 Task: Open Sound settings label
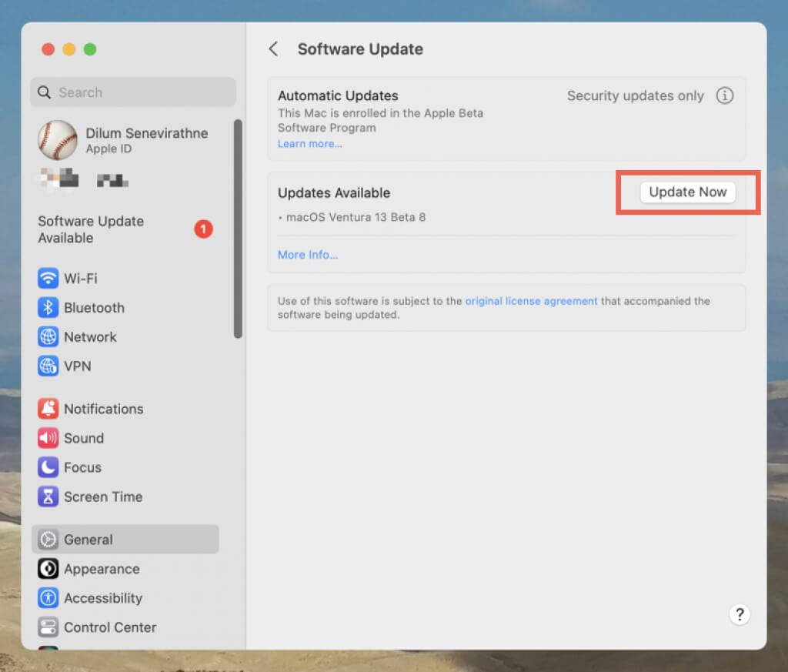(84, 438)
